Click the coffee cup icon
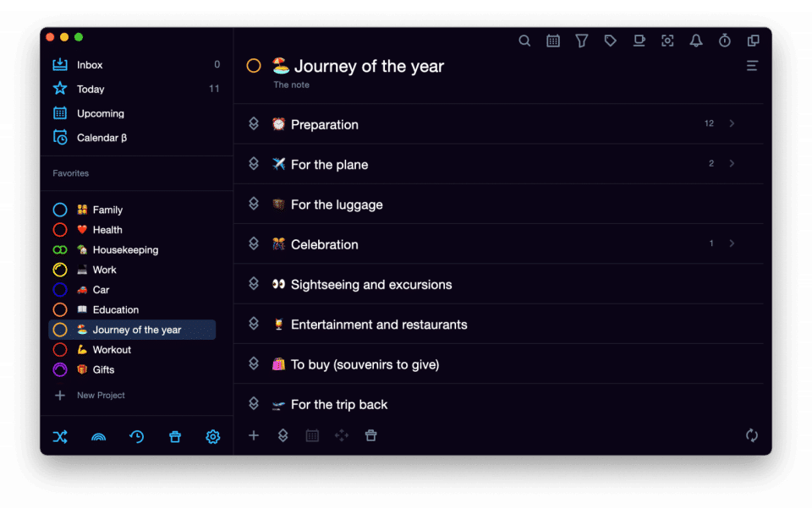The width and height of the screenshot is (812, 508). [639, 41]
